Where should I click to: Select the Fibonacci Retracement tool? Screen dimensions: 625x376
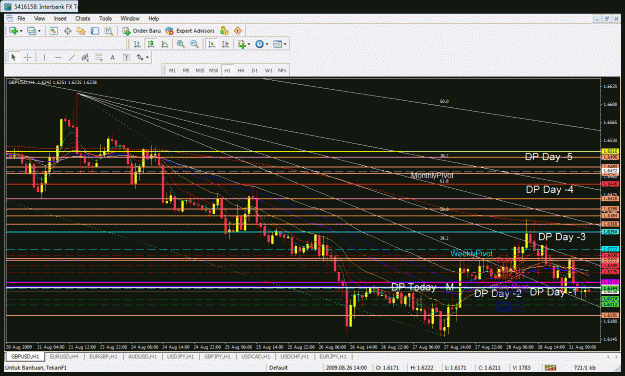[x=98, y=57]
